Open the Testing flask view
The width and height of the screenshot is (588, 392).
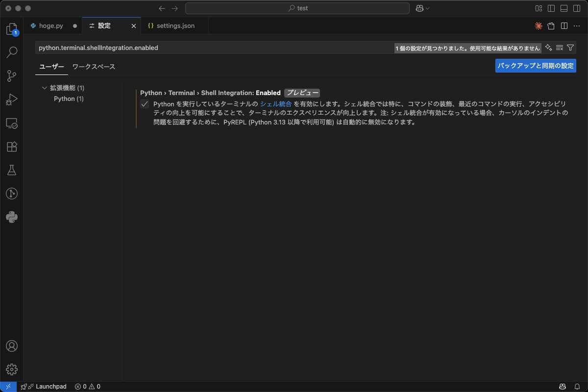point(11,170)
